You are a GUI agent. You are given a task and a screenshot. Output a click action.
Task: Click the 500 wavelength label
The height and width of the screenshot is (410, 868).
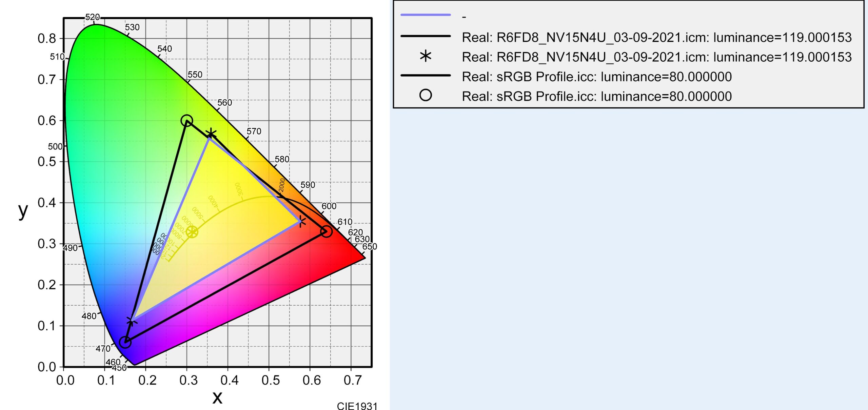55,147
